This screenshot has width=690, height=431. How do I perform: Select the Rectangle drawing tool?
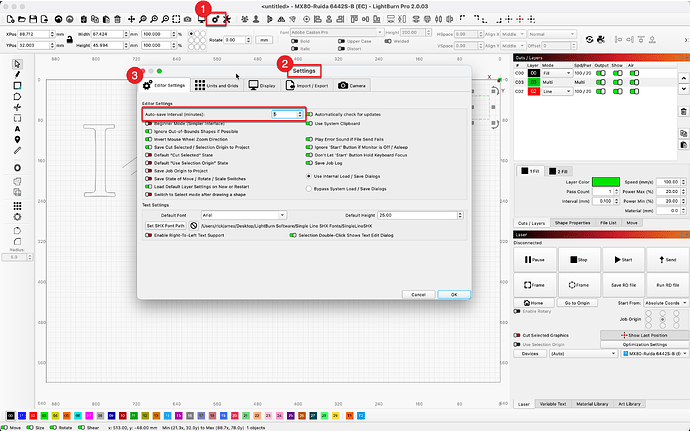[x=17, y=86]
